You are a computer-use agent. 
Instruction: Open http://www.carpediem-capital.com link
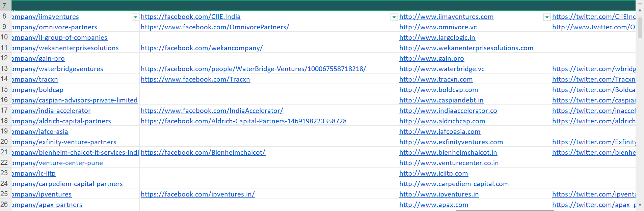454,184
